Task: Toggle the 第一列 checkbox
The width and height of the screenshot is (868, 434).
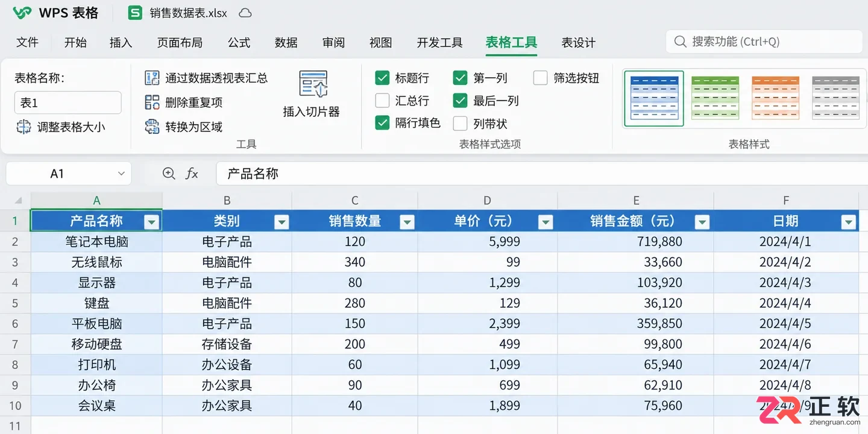Action: 461,78
